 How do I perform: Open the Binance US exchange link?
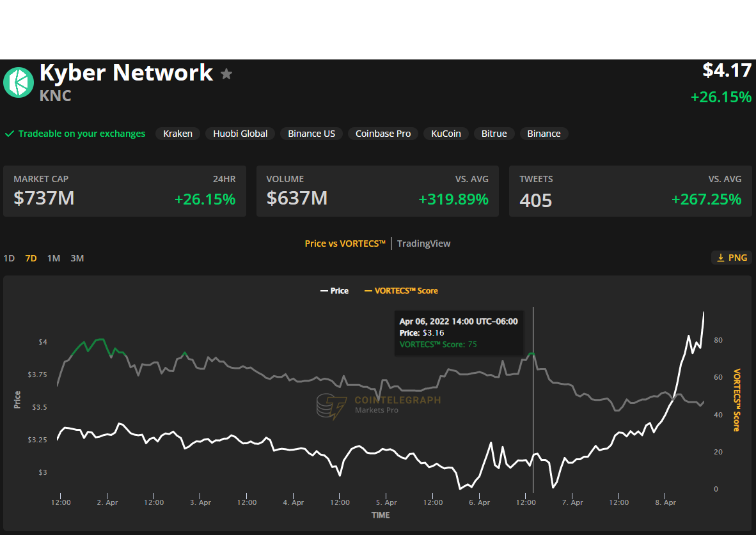[x=311, y=134]
